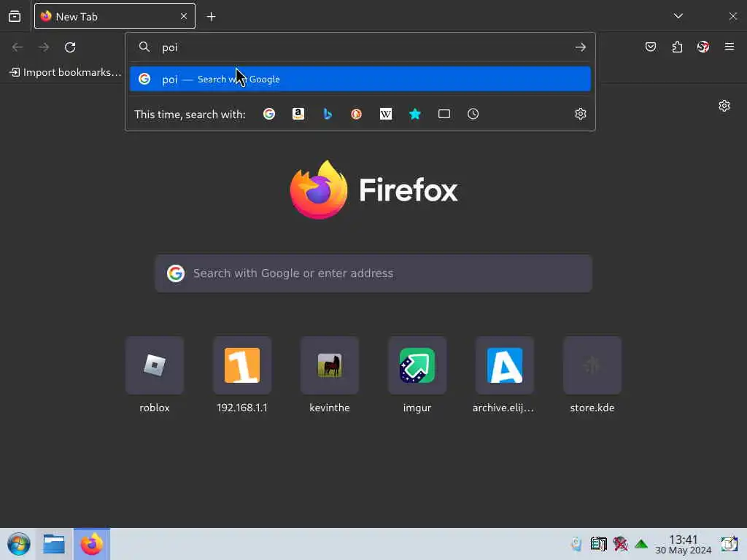
Task: Open a new tab with plus button
Action: pyautogui.click(x=211, y=17)
